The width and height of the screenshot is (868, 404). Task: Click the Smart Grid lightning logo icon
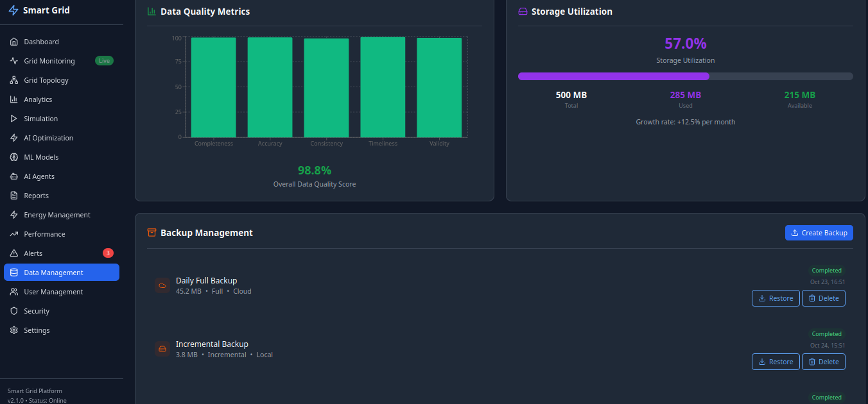tap(13, 10)
